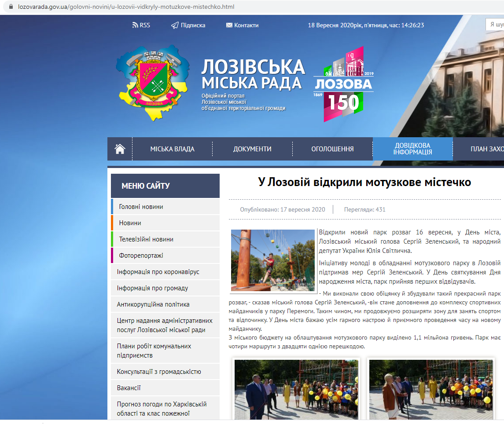Click the RSS feed icon
The width and height of the screenshot is (504, 424).
click(135, 25)
